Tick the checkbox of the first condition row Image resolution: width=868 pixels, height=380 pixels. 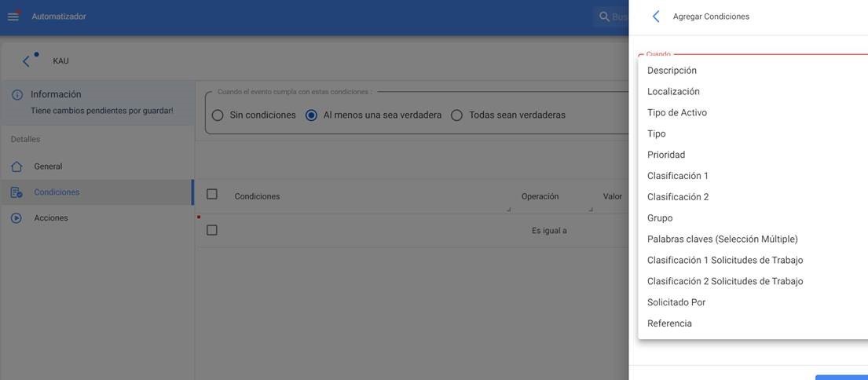[212, 230]
